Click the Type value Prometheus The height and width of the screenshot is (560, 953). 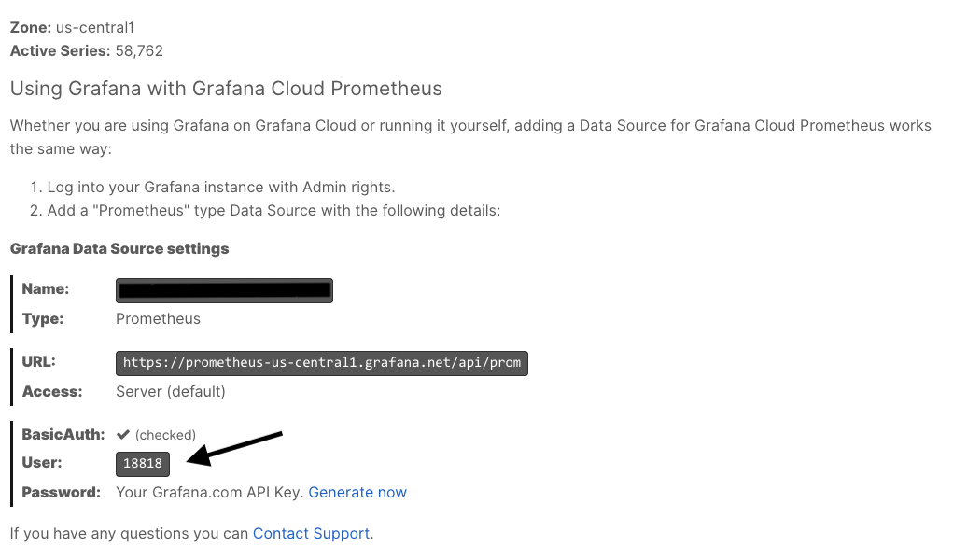pyautogui.click(x=158, y=318)
